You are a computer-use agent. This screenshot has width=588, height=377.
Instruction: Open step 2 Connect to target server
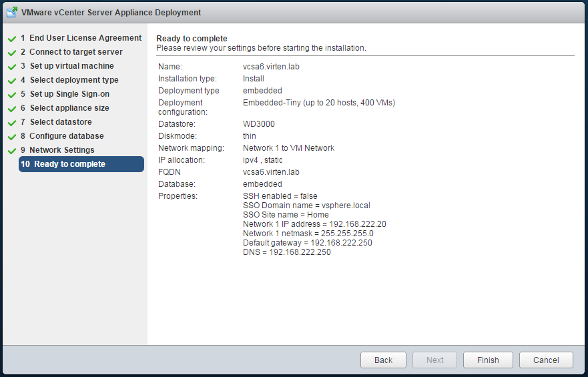coord(71,52)
